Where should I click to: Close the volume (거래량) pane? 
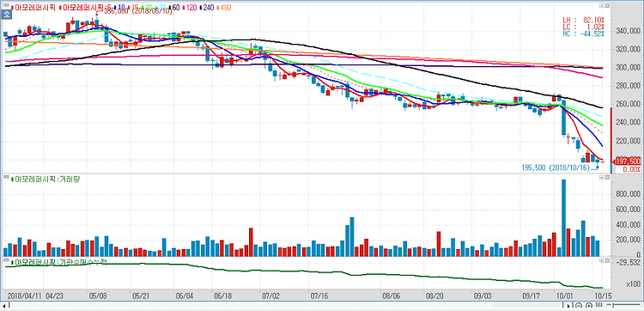point(607,177)
